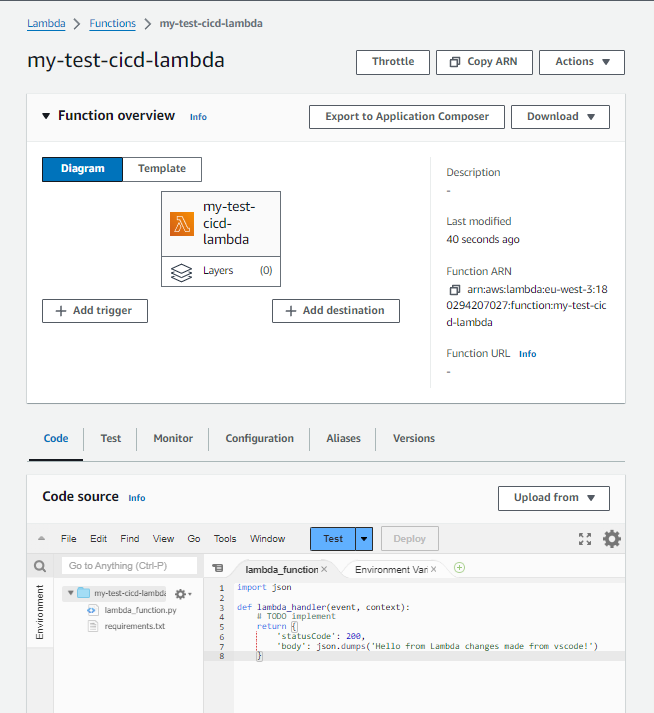Open the folder settings gear in file tree
The height and width of the screenshot is (713, 654).
pos(182,593)
